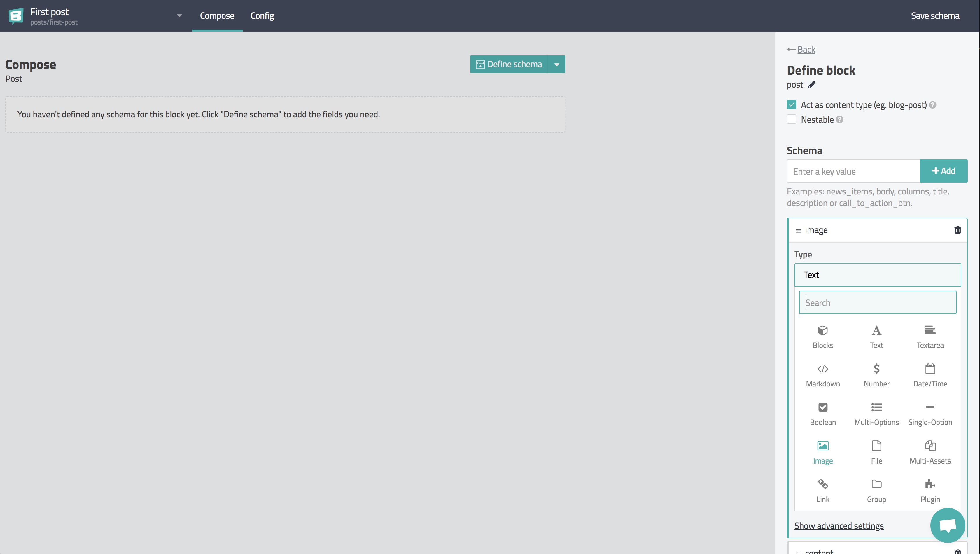Open the Config tab
Image resolution: width=980 pixels, height=554 pixels.
262,15
